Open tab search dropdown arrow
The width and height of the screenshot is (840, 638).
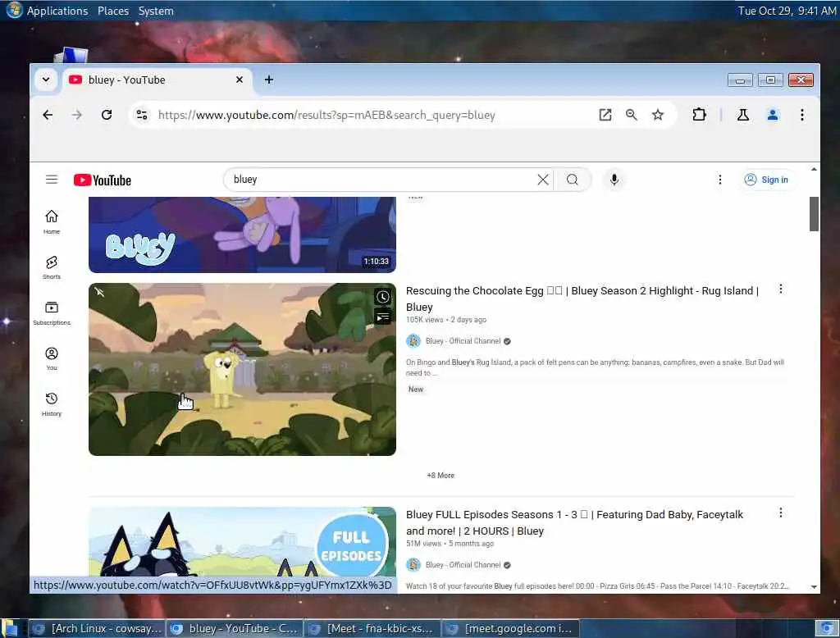pos(46,80)
